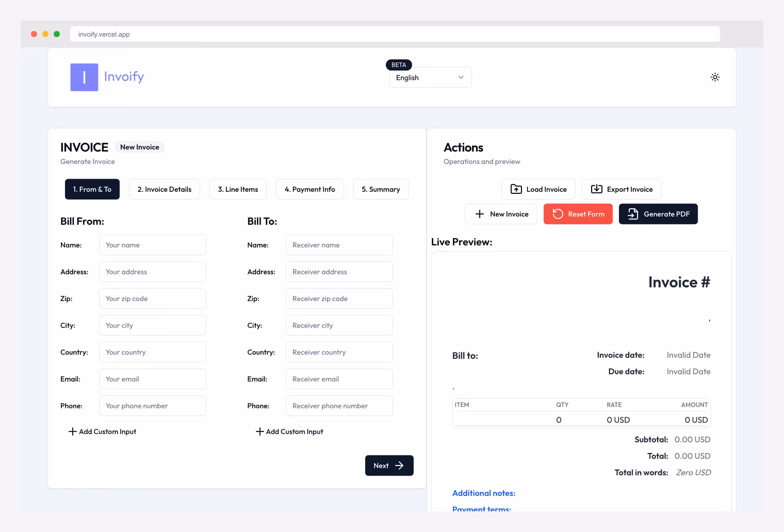Click the Subtotal 0.00 USD value
Screen dimensions: 784x532
[x=693, y=440]
